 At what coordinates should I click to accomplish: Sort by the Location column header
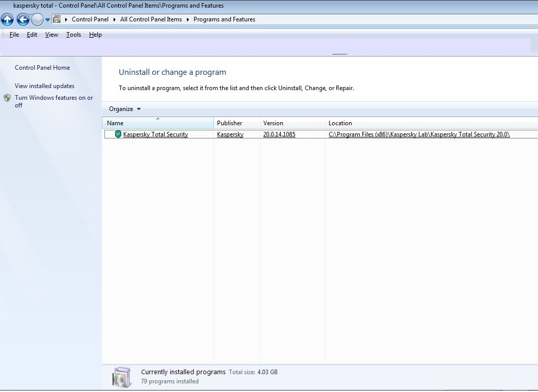click(432, 123)
